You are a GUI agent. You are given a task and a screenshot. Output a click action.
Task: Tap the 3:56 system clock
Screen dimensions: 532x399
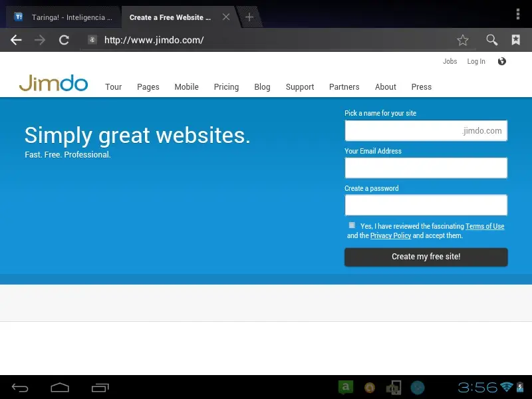pyautogui.click(x=477, y=387)
